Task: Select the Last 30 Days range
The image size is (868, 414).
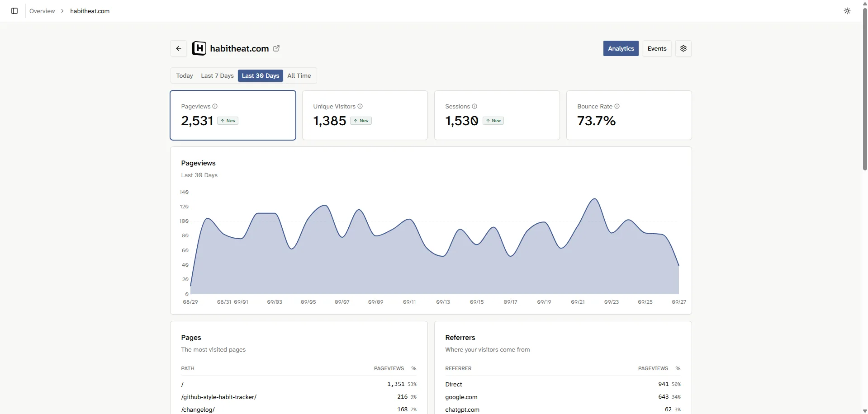Action: [x=261, y=75]
